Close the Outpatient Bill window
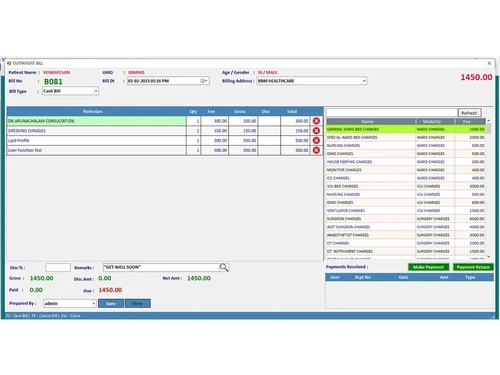Viewport: 500px width, 375px height. pos(489,63)
